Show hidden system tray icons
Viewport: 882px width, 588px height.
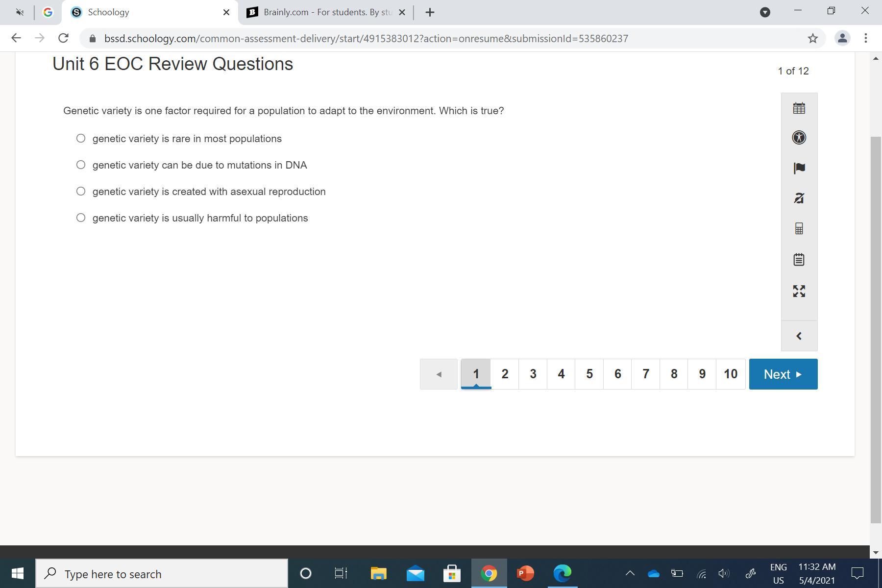(630, 573)
